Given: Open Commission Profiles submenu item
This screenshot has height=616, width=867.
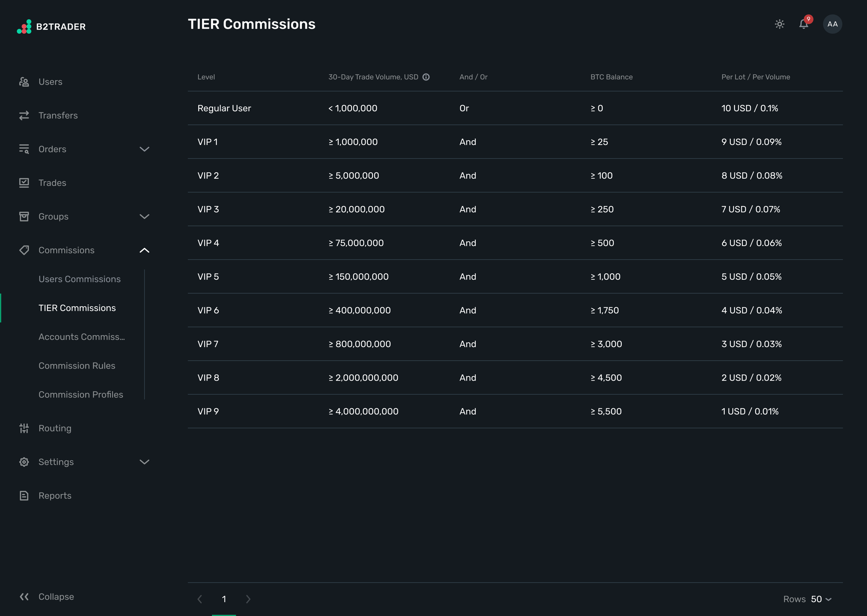Looking at the screenshot, I should (81, 394).
